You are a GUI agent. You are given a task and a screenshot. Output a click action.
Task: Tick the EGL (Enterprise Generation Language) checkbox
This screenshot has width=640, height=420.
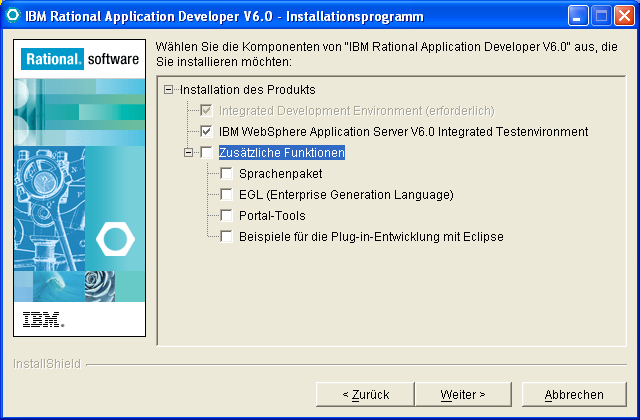226,194
